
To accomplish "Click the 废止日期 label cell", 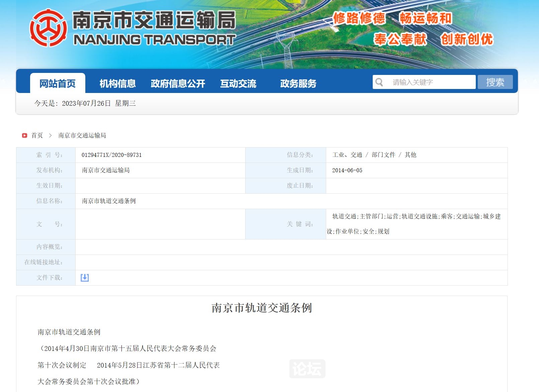I will click(x=286, y=186).
